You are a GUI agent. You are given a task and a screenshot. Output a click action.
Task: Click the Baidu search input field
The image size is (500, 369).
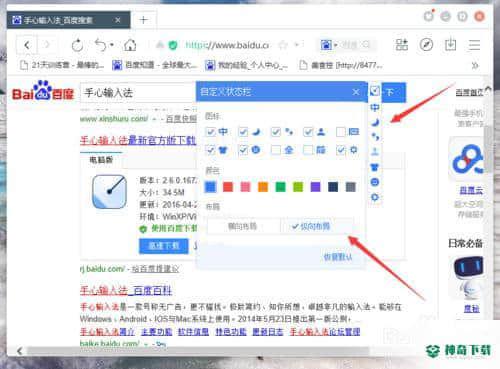(138, 93)
